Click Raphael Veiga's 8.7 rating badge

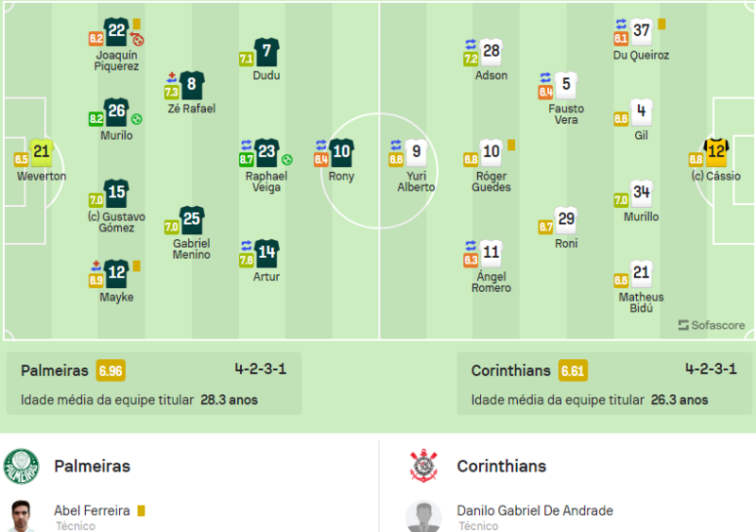pyautogui.click(x=247, y=161)
